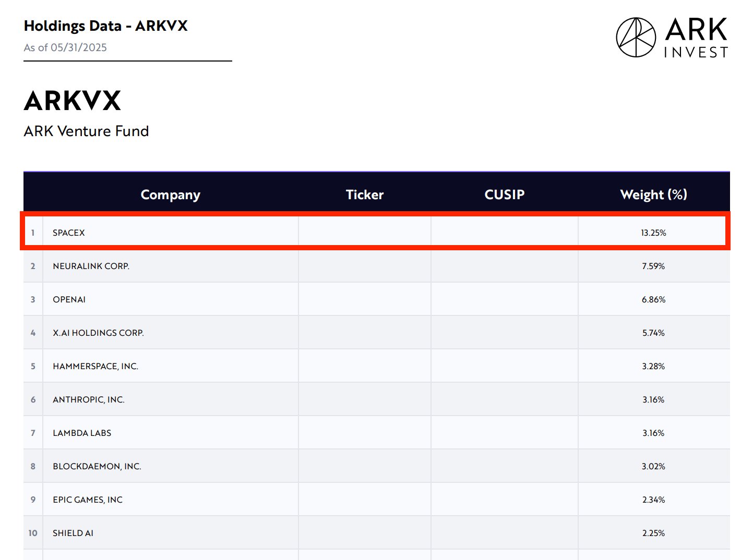Click the 3.28% weight value
This screenshot has width=741, height=560.
tap(654, 366)
